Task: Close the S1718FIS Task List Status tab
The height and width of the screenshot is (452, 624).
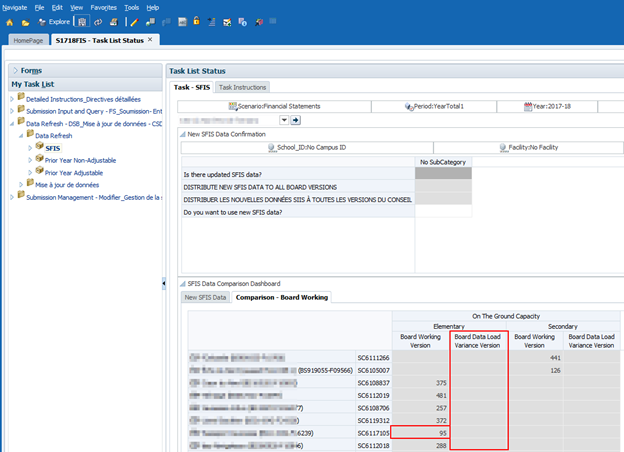Action: tap(152, 39)
